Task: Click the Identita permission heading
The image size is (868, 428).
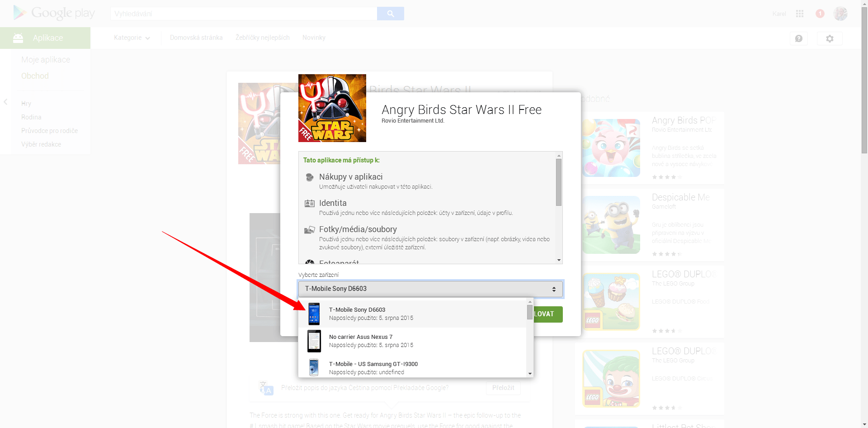Action: pyautogui.click(x=333, y=203)
